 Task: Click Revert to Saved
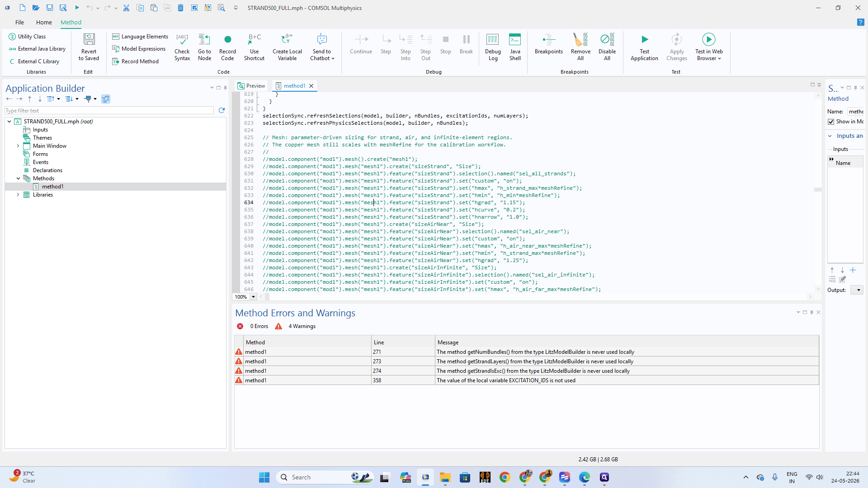point(89,47)
